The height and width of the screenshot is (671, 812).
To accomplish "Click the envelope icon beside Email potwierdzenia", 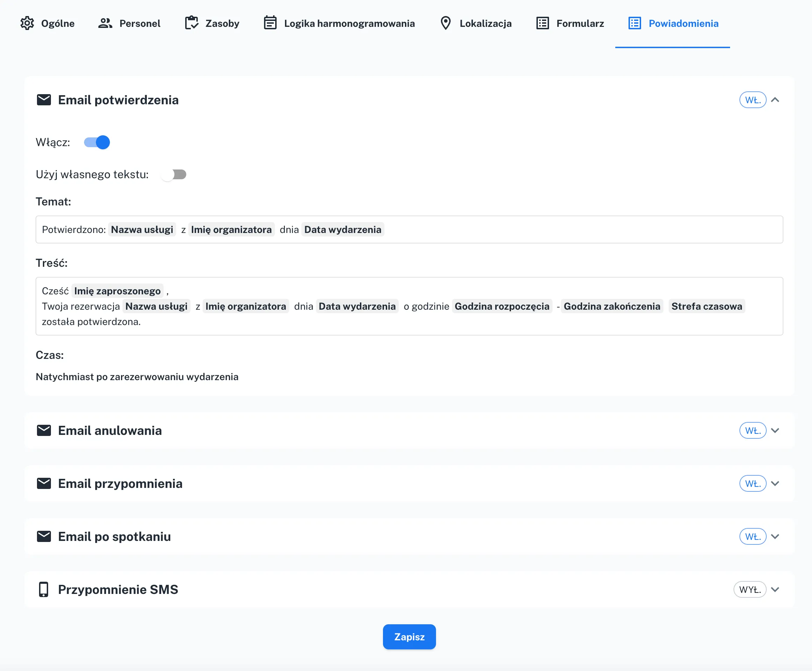I will pyautogui.click(x=44, y=100).
